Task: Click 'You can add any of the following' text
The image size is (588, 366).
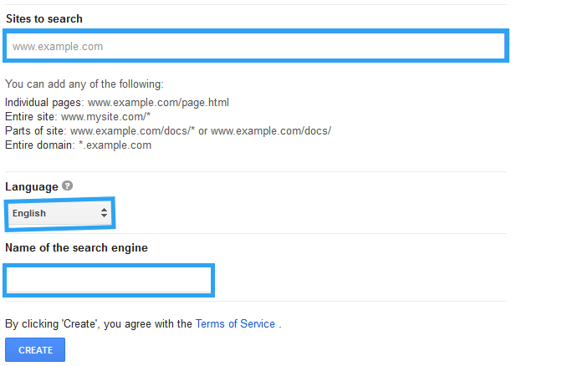Action: 84,84
